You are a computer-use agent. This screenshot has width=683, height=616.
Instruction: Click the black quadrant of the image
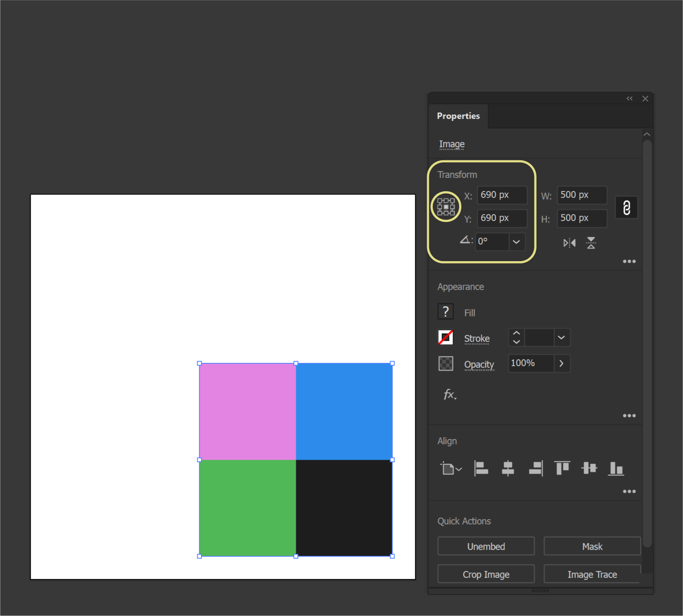point(344,508)
